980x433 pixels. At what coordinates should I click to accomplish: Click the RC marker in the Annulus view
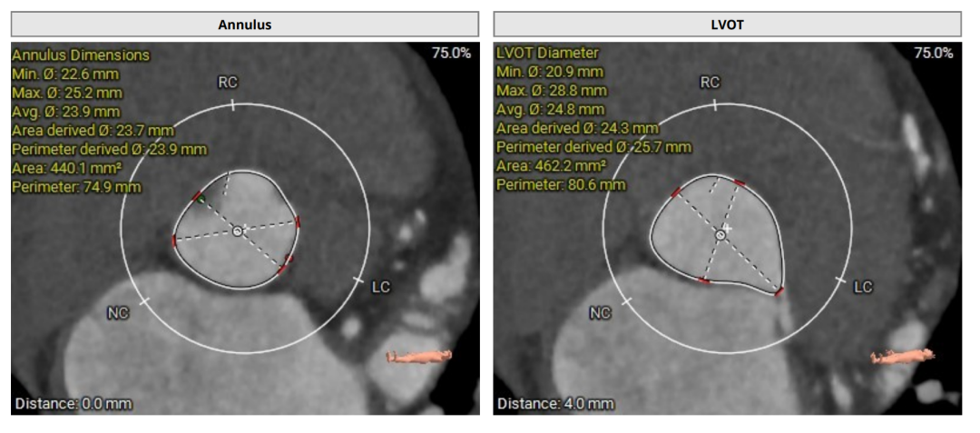227,83
